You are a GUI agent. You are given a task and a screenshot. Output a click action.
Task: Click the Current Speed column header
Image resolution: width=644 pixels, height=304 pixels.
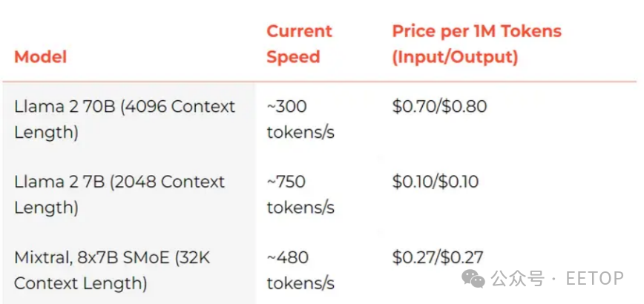coord(299,44)
